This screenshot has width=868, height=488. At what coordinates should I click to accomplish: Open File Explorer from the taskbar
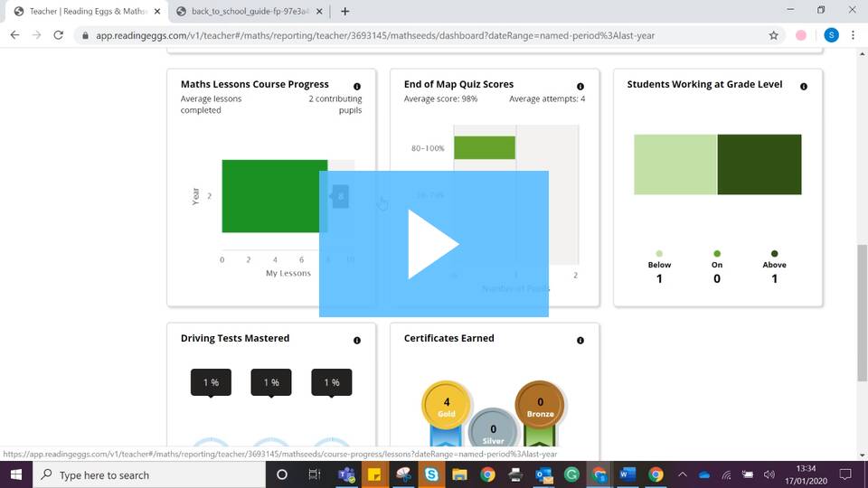point(459,474)
